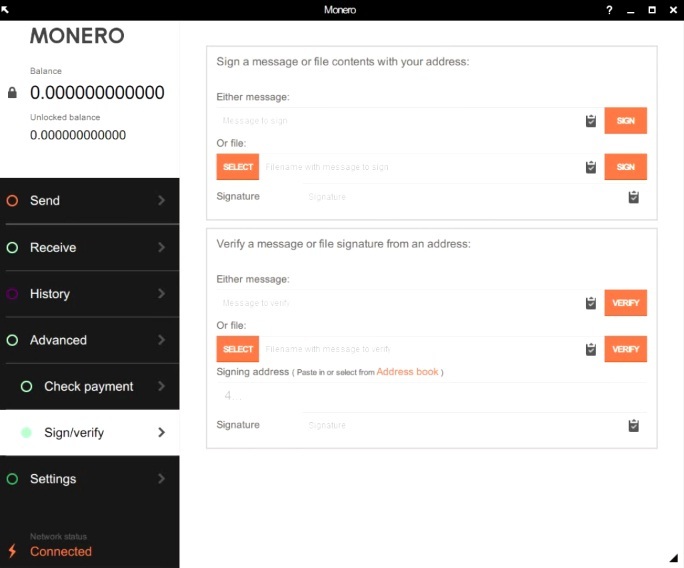Copy signature icon in the Sign section
The image size is (684, 568).
(633, 197)
